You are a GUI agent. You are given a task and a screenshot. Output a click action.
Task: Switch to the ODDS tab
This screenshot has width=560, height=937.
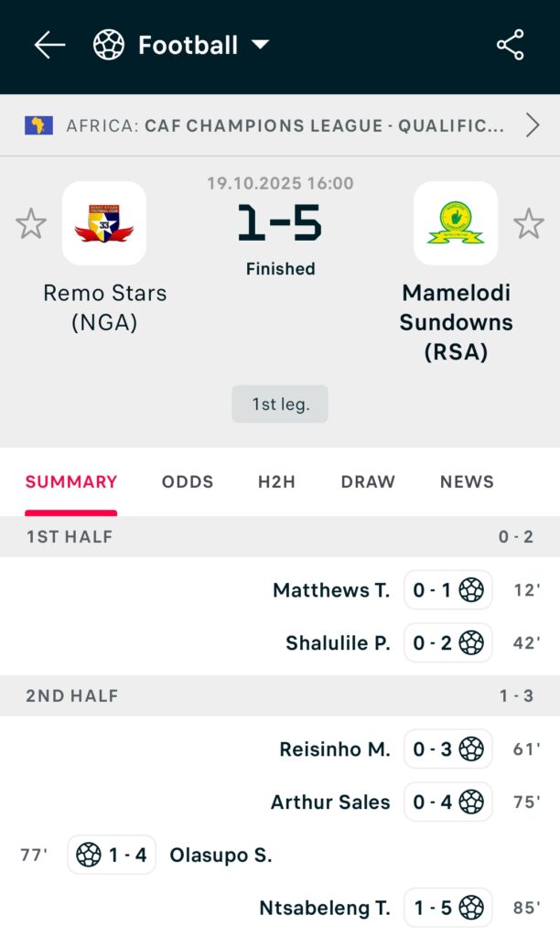point(188,481)
